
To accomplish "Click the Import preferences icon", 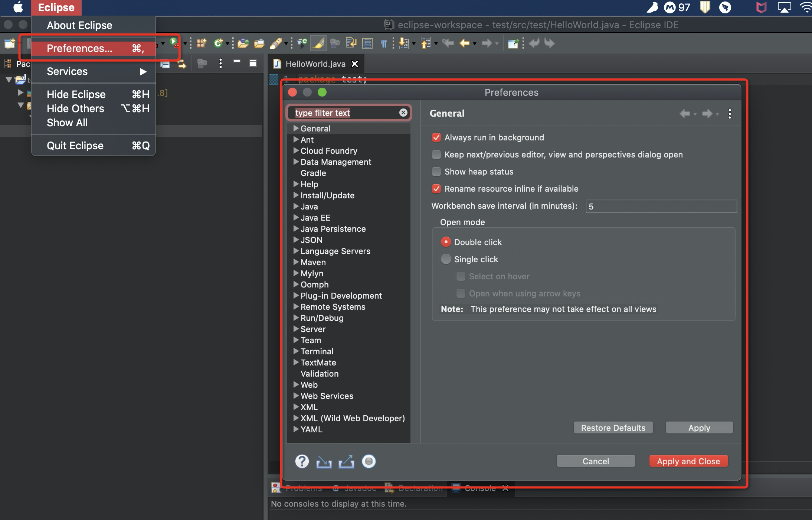I will (x=324, y=462).
